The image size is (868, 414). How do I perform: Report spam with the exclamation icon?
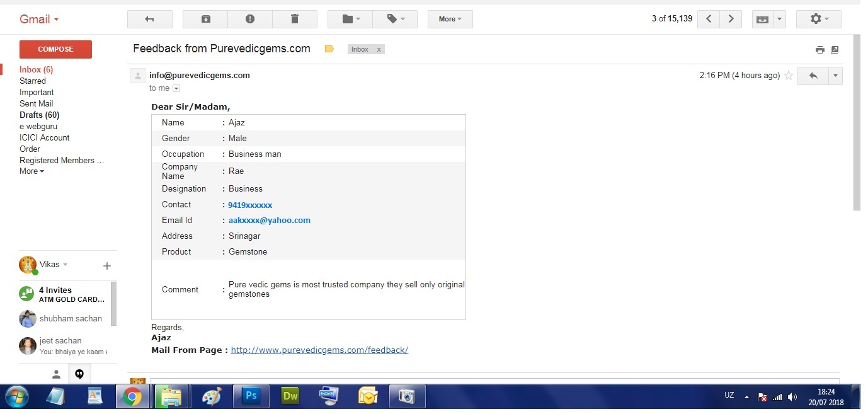tap(250, 19)
